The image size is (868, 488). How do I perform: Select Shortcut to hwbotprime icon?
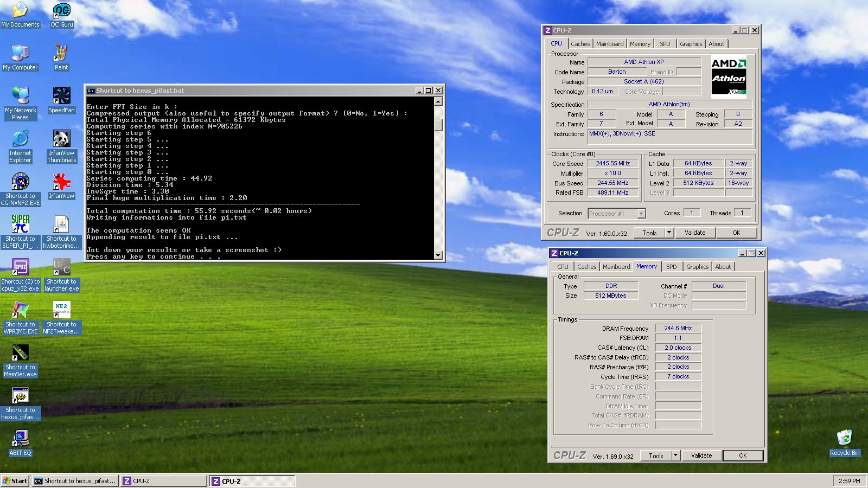[x=61, y=232]
